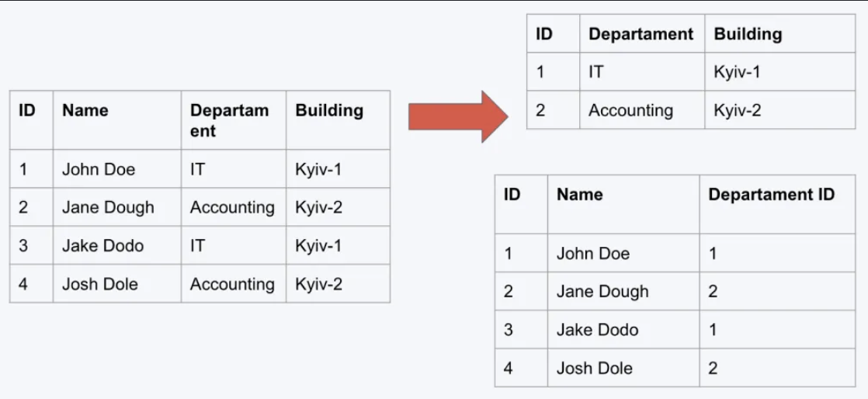This screenshot has height=399, width=868.
Task: Click Jane Dough in the Departament ID table
Action: 602,292
